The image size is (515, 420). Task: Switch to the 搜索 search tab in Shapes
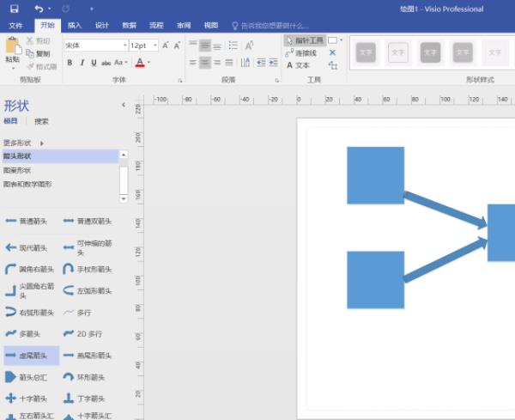41,122
